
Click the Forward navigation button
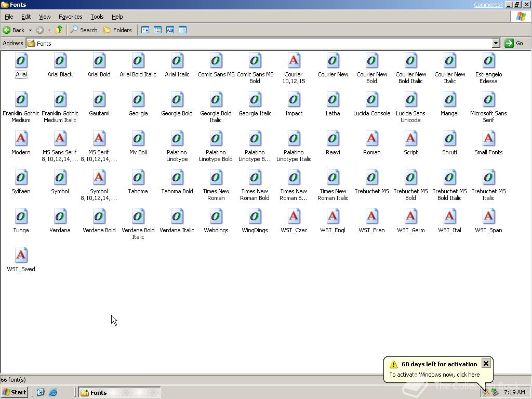coord(39,30)
